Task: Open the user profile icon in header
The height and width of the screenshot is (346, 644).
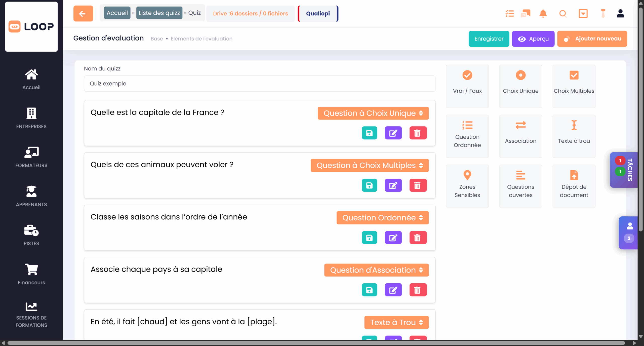Action: (x=620, y=14)
